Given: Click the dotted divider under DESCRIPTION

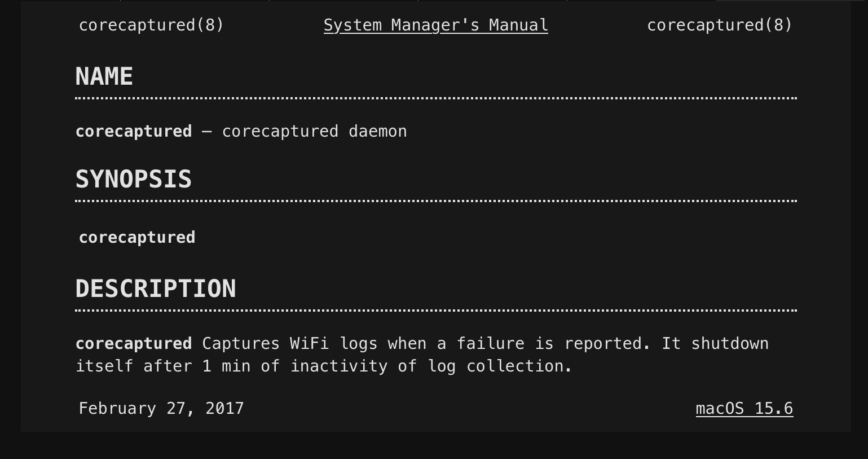Looking at the screenshot, I should click(435, 311).
